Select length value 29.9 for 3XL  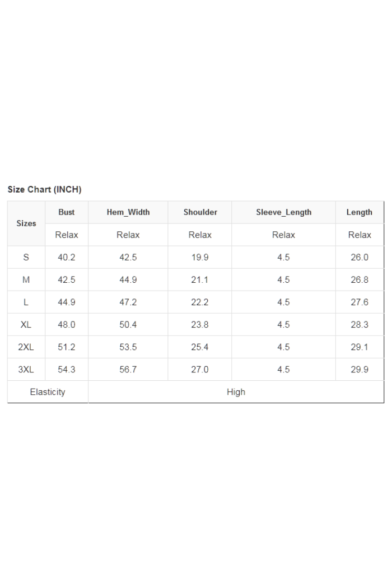(x=360, y=370)
